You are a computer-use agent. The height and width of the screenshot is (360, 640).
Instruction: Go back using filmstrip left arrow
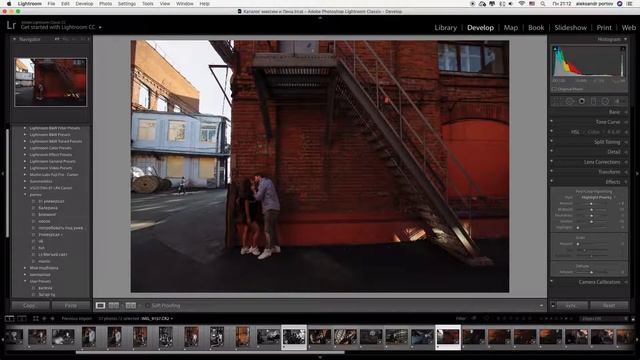44,318
